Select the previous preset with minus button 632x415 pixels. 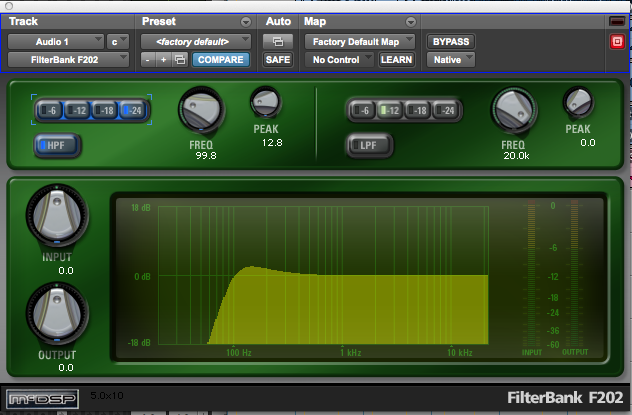click(x=147, y=60)
